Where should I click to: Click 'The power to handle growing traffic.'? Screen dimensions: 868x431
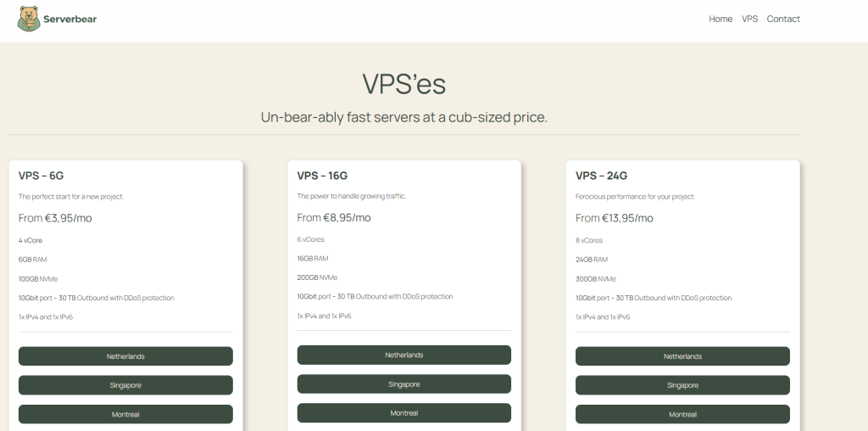click(x=352, y=196)
